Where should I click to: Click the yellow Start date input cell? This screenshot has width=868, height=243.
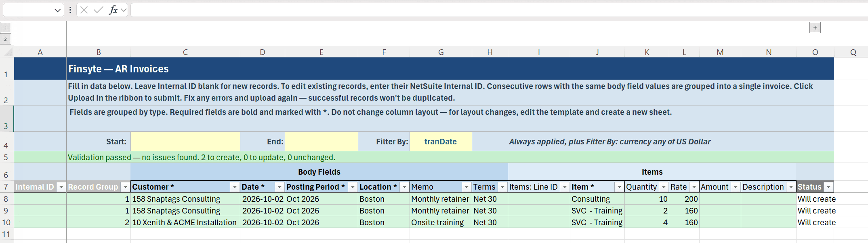click(x=185, y=142)
